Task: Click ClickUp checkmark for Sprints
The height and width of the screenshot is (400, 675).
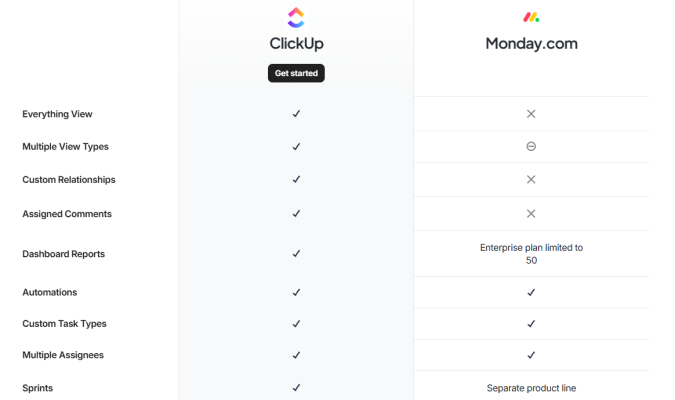Action: click(296, 387)
